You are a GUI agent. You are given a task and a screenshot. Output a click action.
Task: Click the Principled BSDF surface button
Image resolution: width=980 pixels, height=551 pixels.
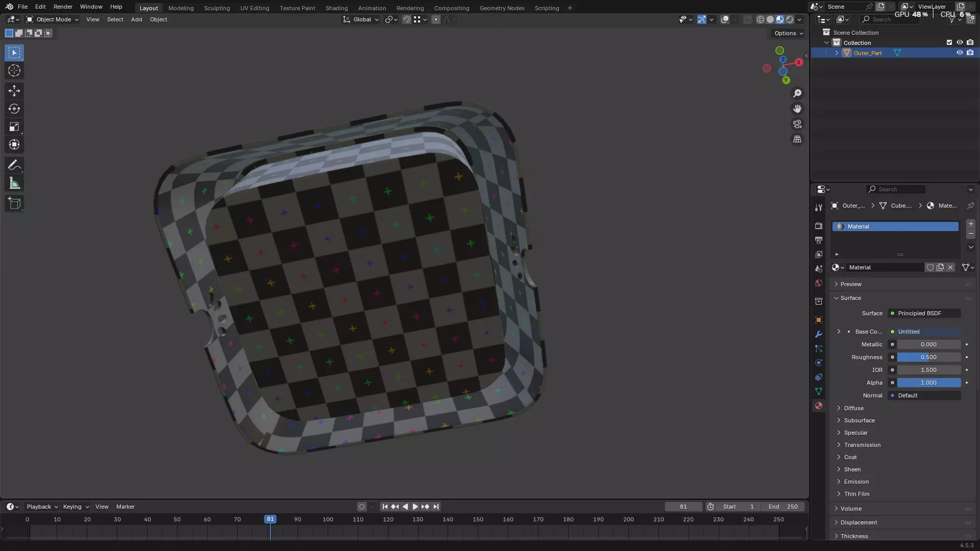[924, 313]
